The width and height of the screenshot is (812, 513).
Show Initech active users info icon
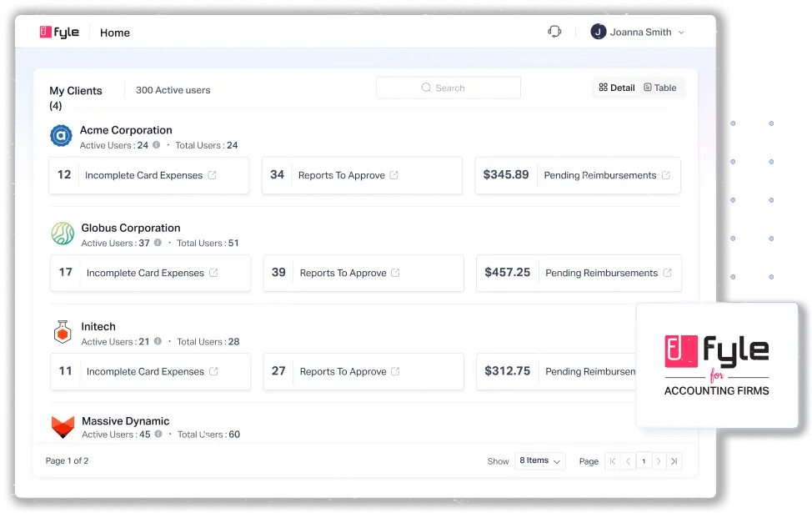coord(158,341)
